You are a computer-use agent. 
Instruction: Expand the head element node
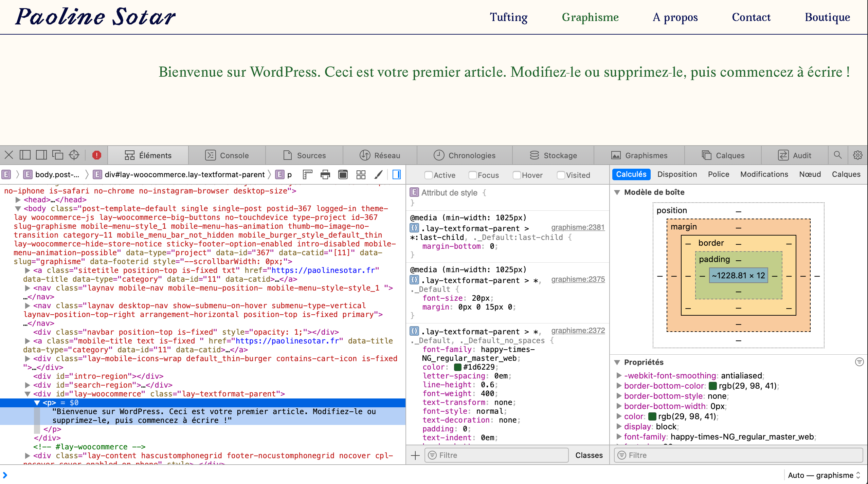[x=18, y=200]
